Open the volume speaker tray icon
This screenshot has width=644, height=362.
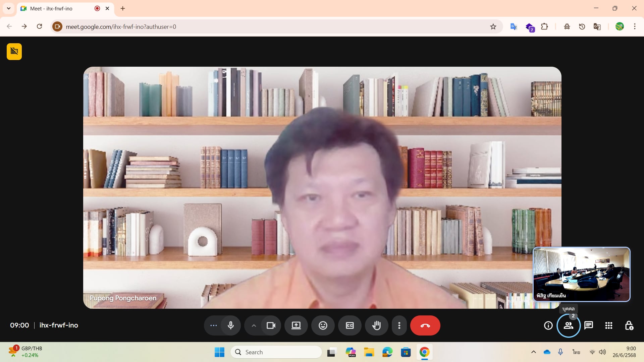point(602,352)
